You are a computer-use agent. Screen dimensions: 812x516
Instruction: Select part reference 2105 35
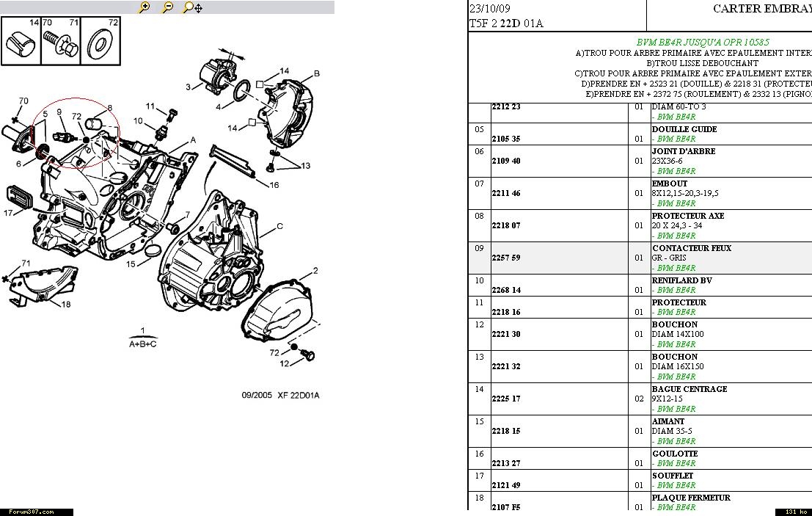(x=506, y=139)
